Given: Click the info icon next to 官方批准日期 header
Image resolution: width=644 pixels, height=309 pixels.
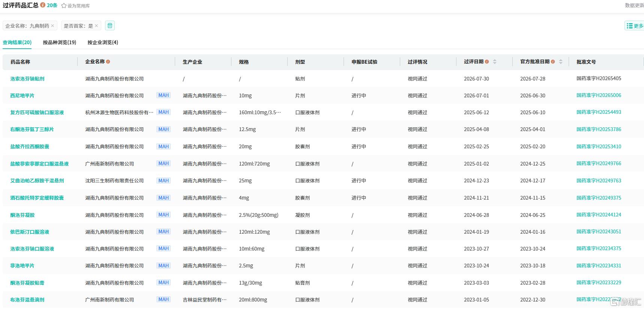Looking at the screenshot, I should 553,62.
